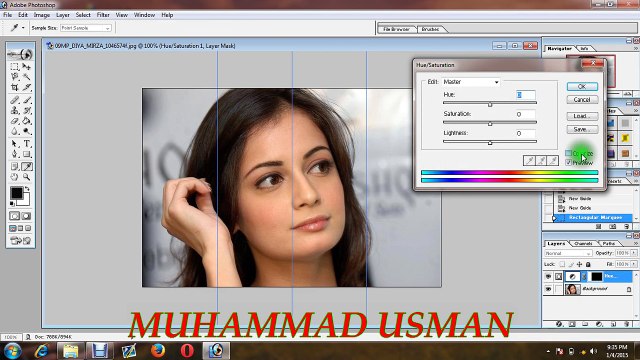Choose the subtract-from-sample eyedropper in Hue/Saturation

pos(553,161)
